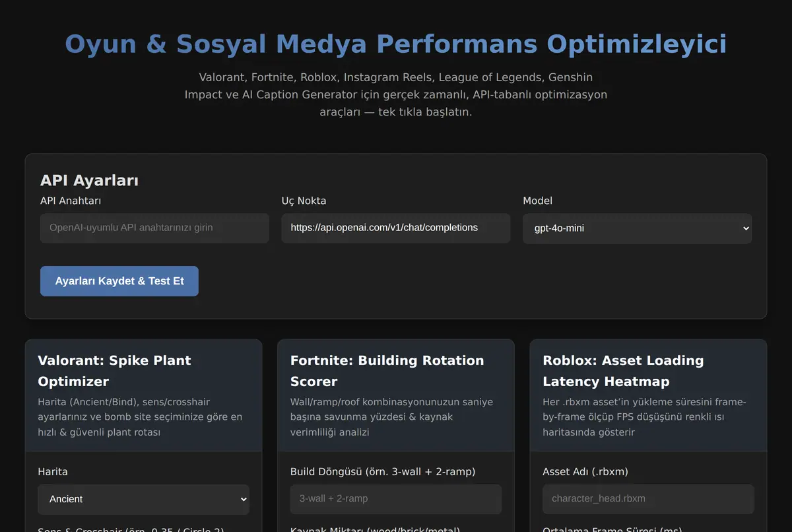Click the API Ayarları section heading
The width and height of the screenshot is (792, 532).
89,181
